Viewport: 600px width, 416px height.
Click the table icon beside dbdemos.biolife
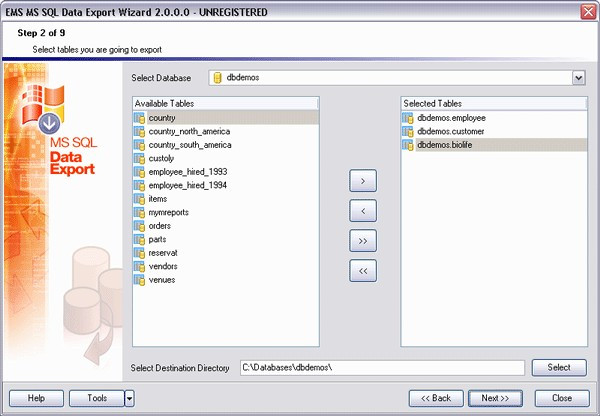click(x=408, y=145)
